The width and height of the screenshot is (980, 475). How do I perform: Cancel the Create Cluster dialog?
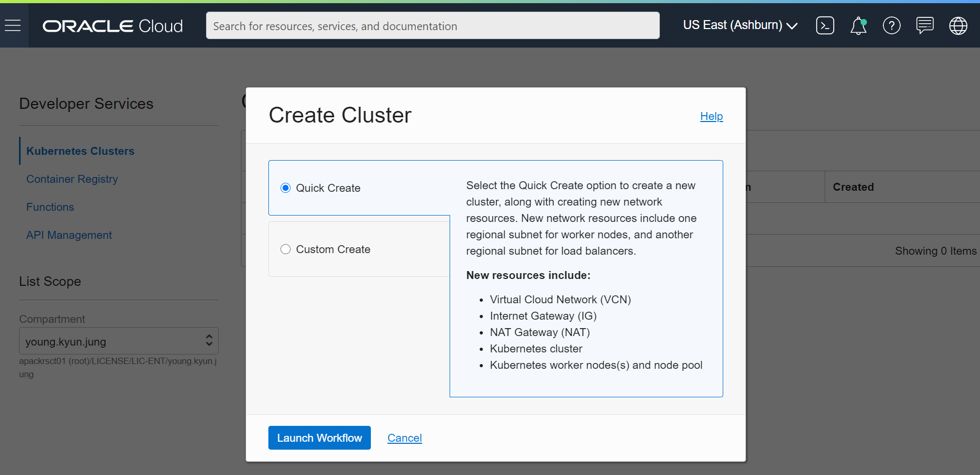tap(405, 438)
